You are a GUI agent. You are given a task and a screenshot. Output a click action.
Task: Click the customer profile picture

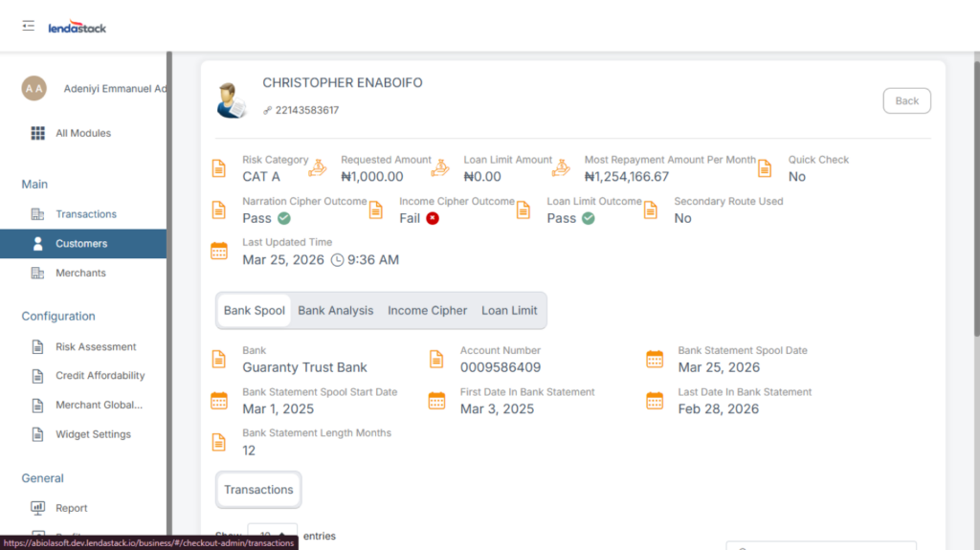pos(231,99)
